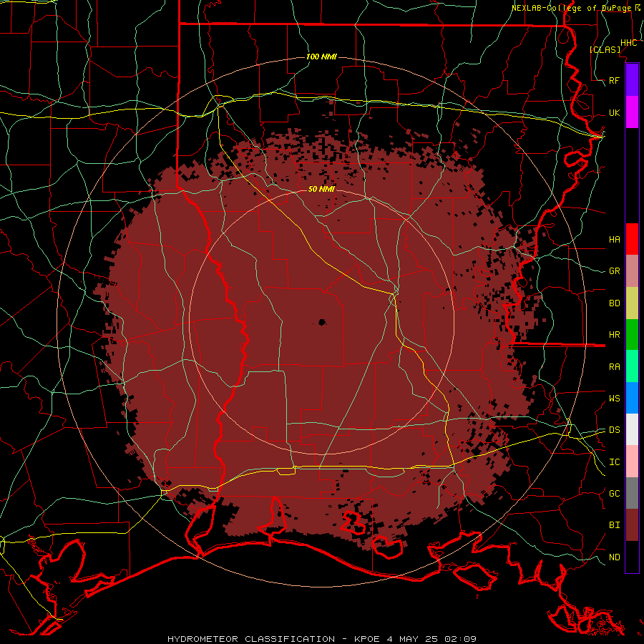Click the BD legend label
The width and height of the screenshot is (644, 644).
[614, 303]
